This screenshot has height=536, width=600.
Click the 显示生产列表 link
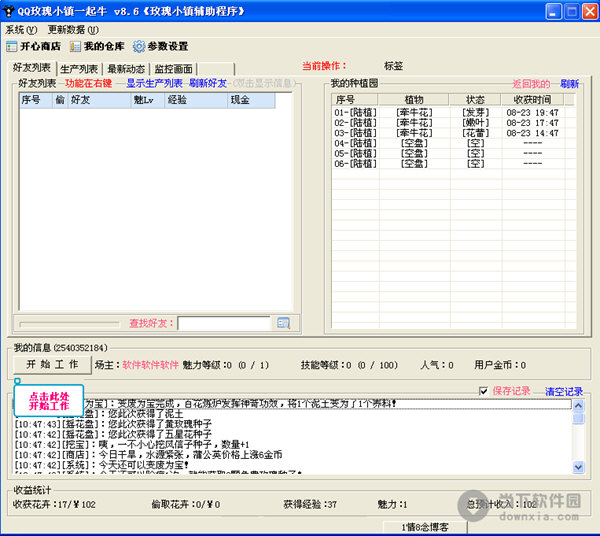pyautogui.click(x=154, y=83)
